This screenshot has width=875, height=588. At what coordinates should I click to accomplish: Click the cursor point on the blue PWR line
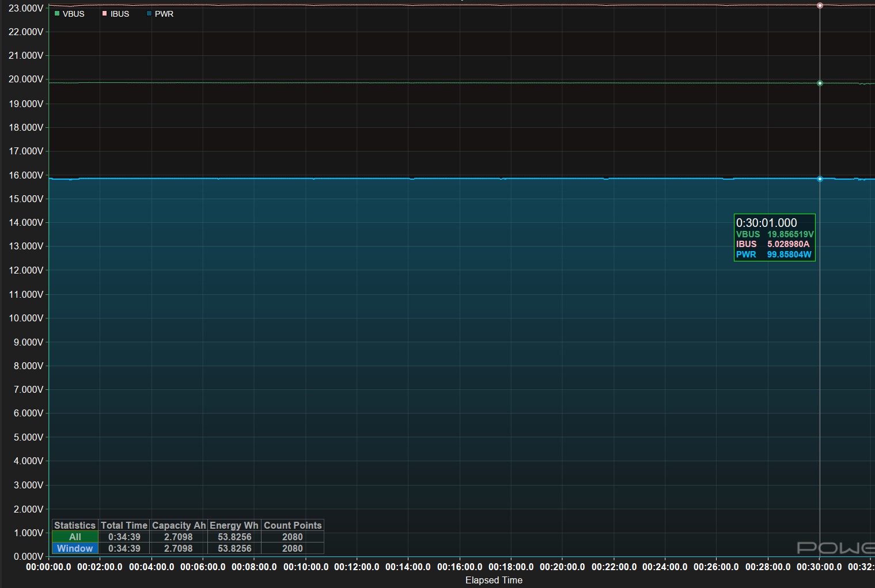(820, 179)
